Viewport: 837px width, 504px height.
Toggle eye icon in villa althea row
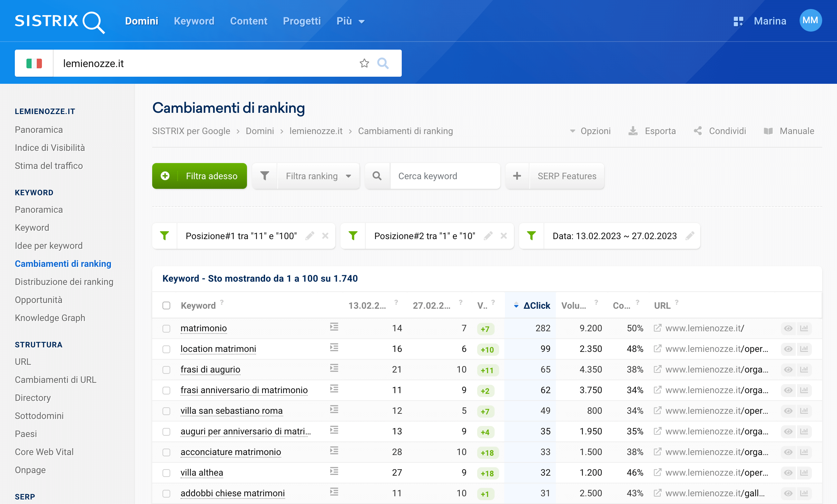(x=788, y=473)
